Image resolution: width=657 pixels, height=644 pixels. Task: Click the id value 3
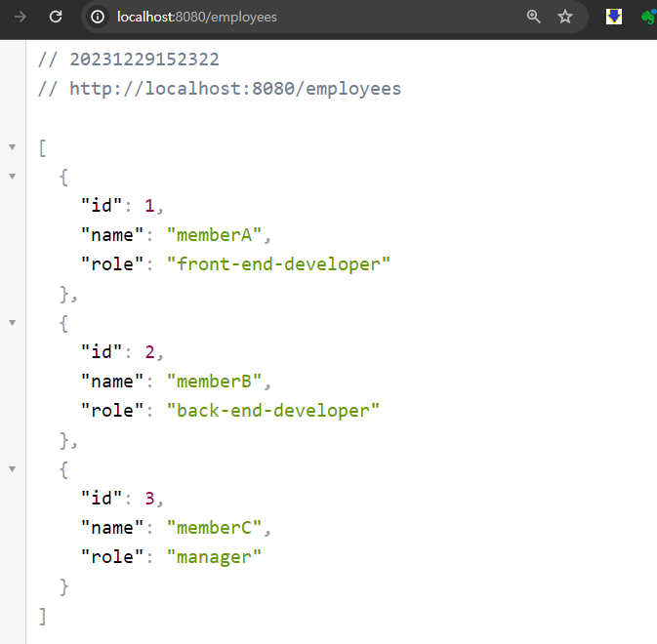point(149,499)
